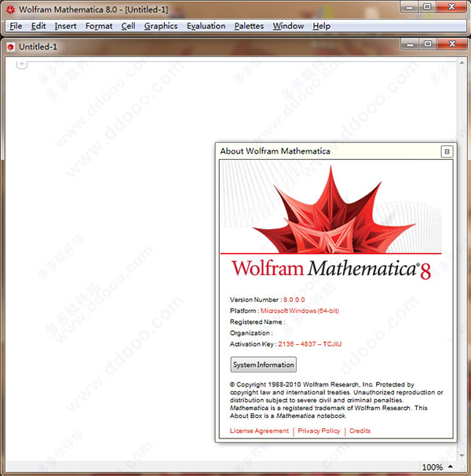
Task: Minimize the Wolfram Mathematica 8.0 main window
Action: (410, 7)
